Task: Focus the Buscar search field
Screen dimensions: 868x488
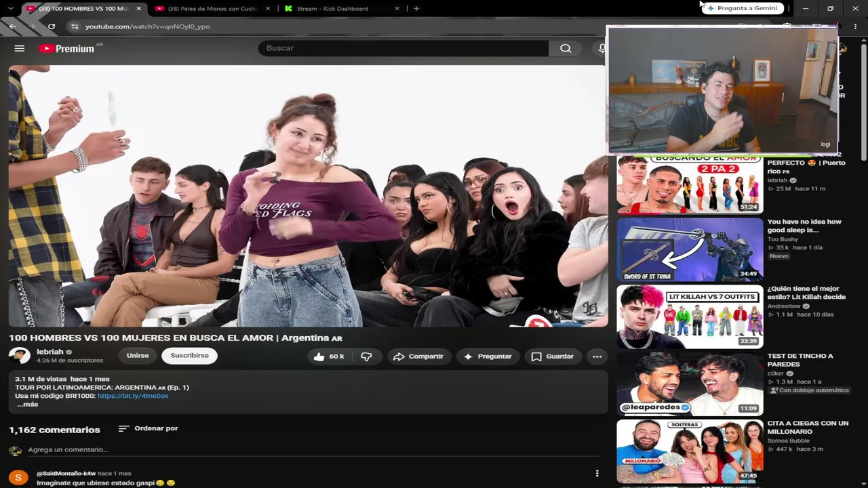Action: (403, 48)
